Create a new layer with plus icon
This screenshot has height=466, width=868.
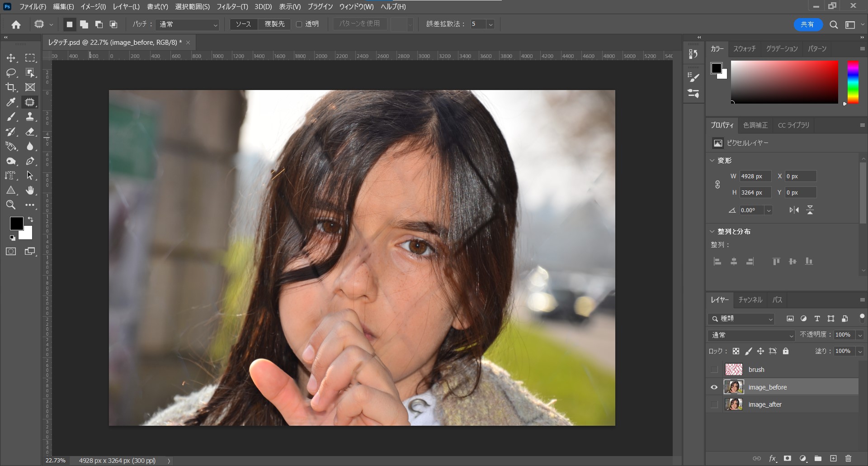[833, 458]
